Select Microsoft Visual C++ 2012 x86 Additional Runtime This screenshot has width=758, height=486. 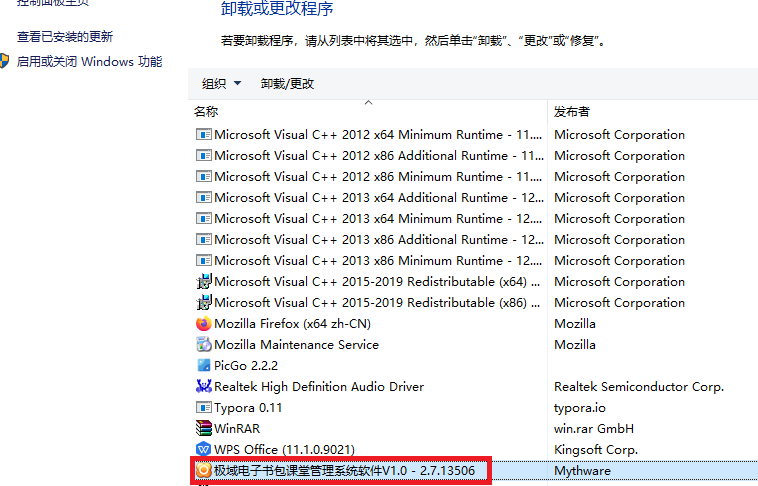pos(379,156)
